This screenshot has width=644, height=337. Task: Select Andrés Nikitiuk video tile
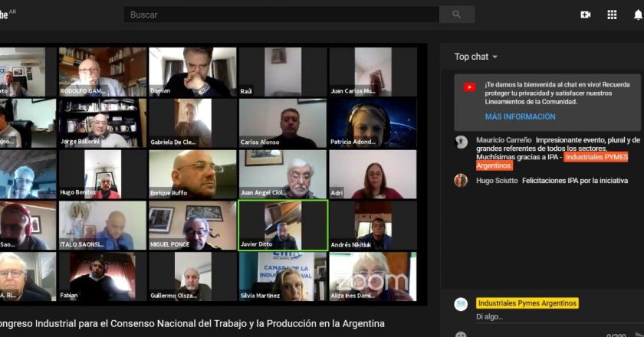[373, 225]
